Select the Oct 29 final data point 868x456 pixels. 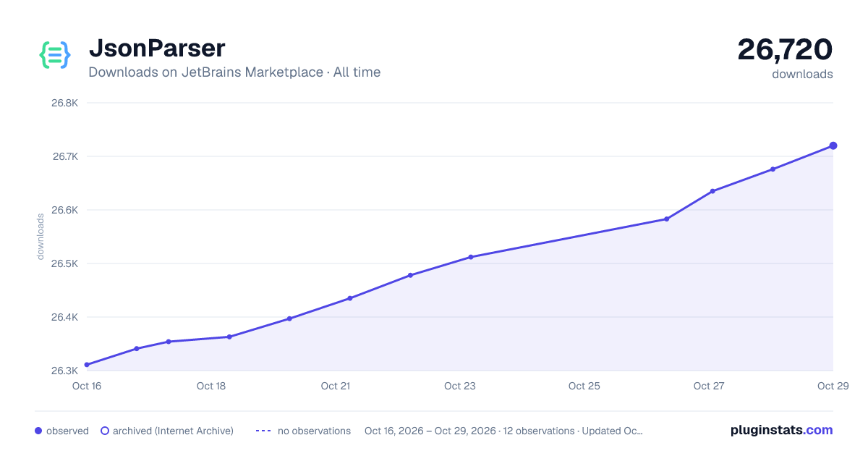(x=833, y=145)
